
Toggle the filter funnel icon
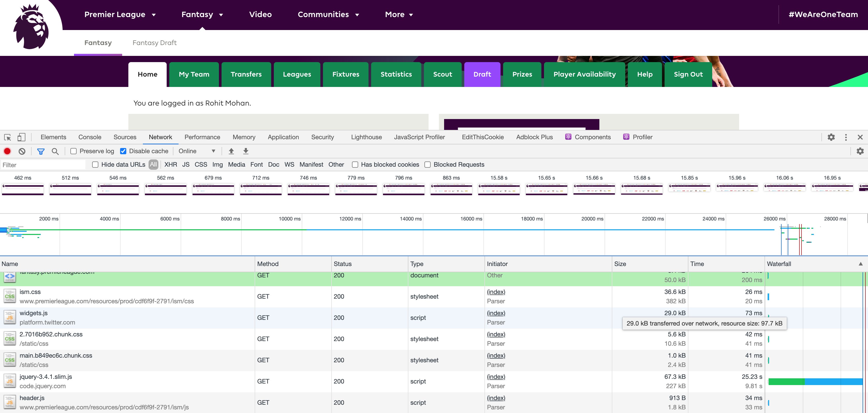tap(41, 151)
